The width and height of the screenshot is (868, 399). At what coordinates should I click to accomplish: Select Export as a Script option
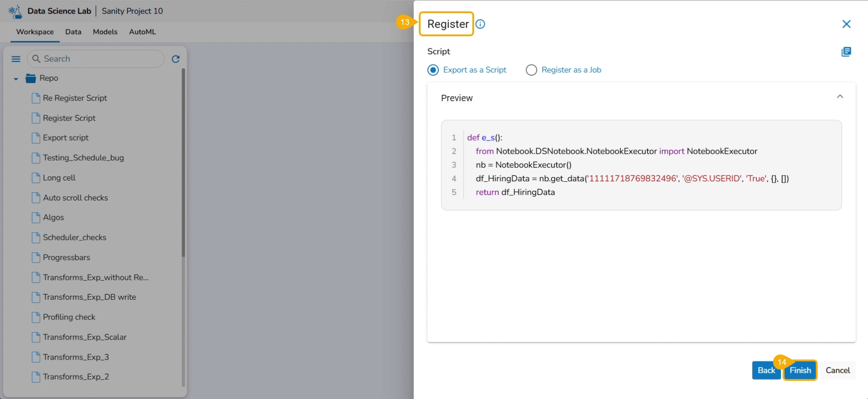click(x=433, y=70)
